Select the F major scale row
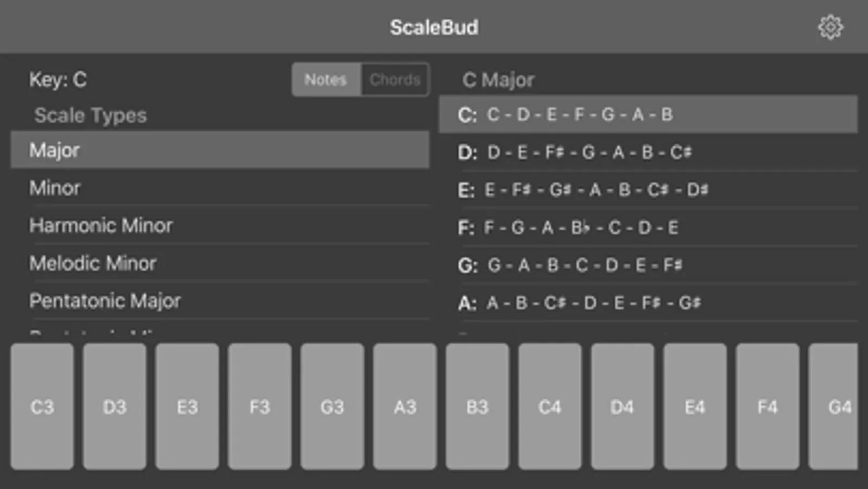 pyautogui.click(x=648, y=227)
